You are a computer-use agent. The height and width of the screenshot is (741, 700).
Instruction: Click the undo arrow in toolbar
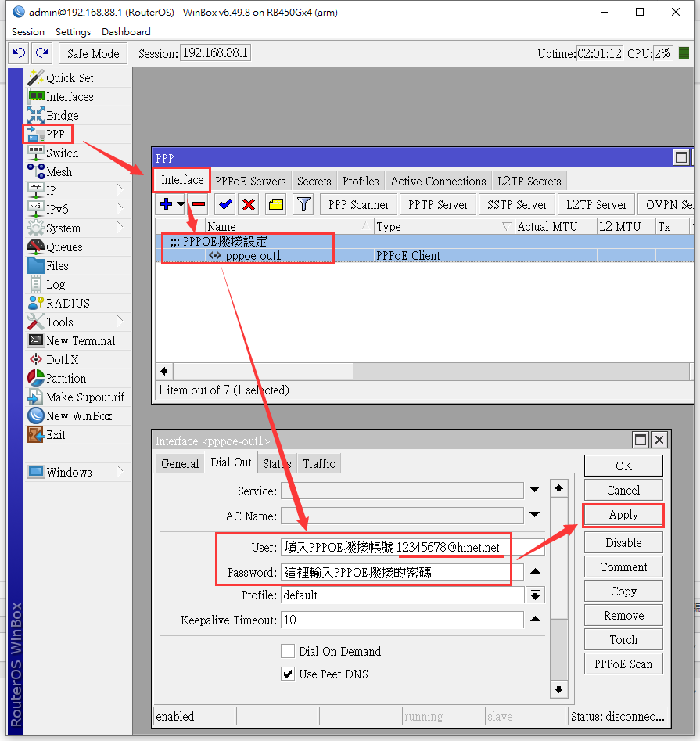19,53
